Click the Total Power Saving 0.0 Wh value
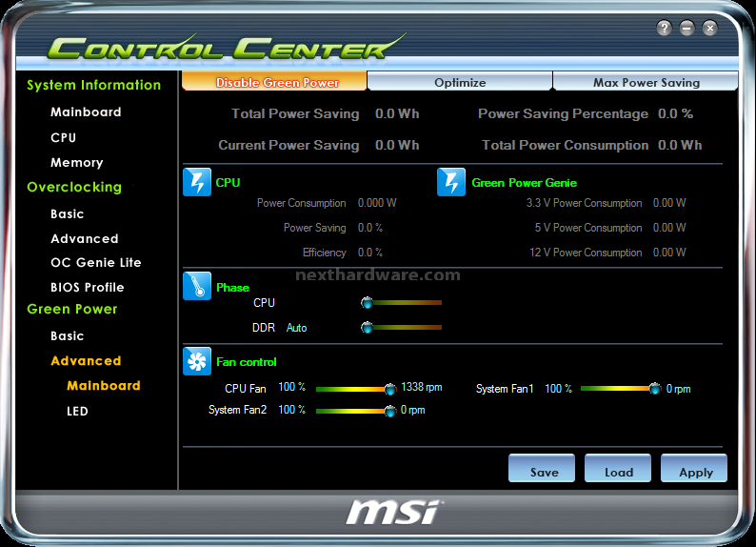756x547 pixels. (397, 113)
